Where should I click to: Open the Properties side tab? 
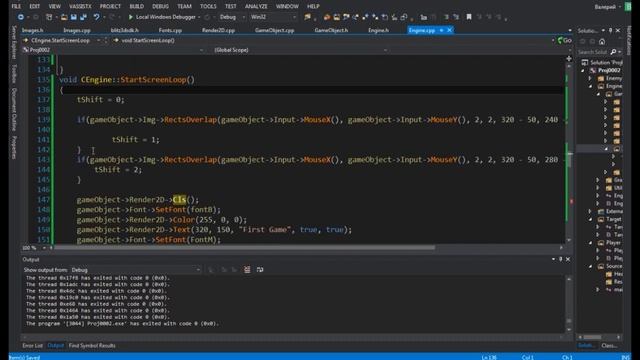pos(14,147)
